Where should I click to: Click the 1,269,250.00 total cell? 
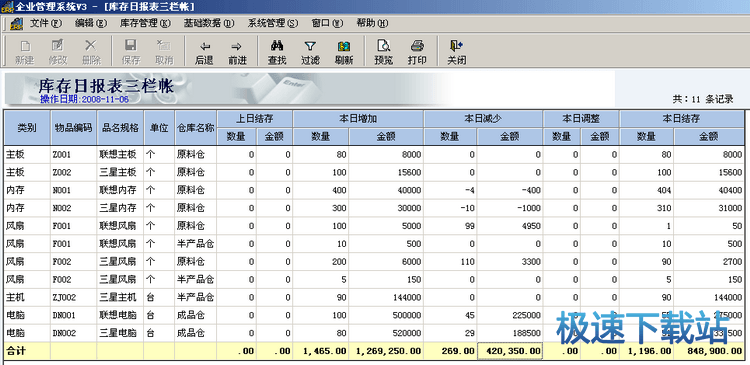[x=386, y=351]
